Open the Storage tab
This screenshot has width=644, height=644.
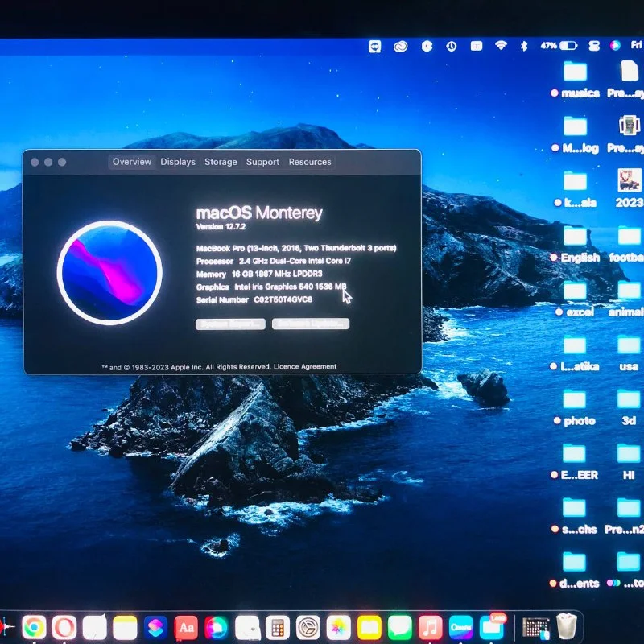coord(221,162)
